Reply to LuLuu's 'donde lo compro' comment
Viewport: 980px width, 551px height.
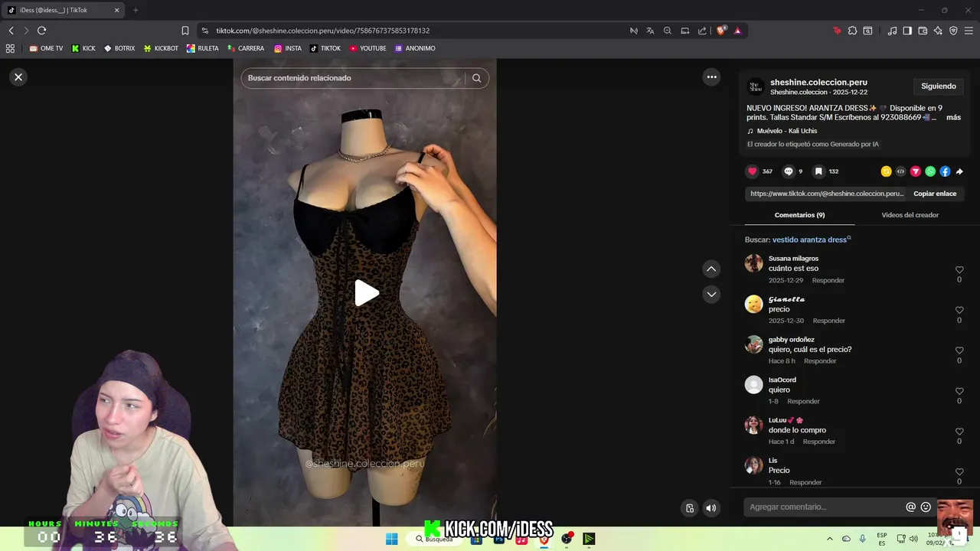[x=819, y=442]
